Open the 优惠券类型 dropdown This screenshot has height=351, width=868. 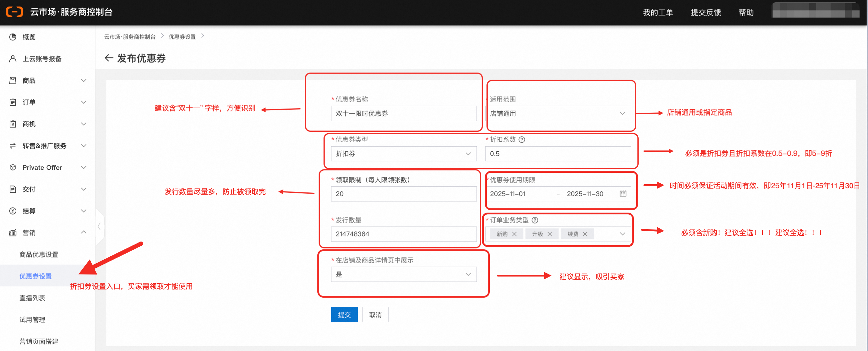click(x=403, y=154)
